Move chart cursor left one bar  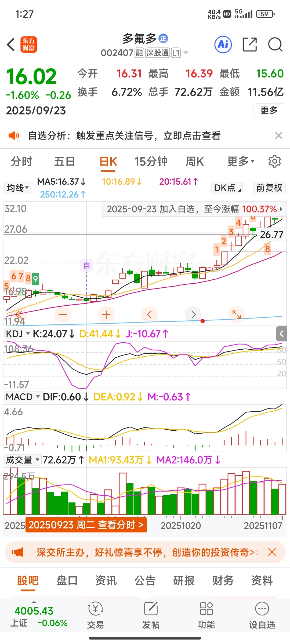[x=150, y=314]
